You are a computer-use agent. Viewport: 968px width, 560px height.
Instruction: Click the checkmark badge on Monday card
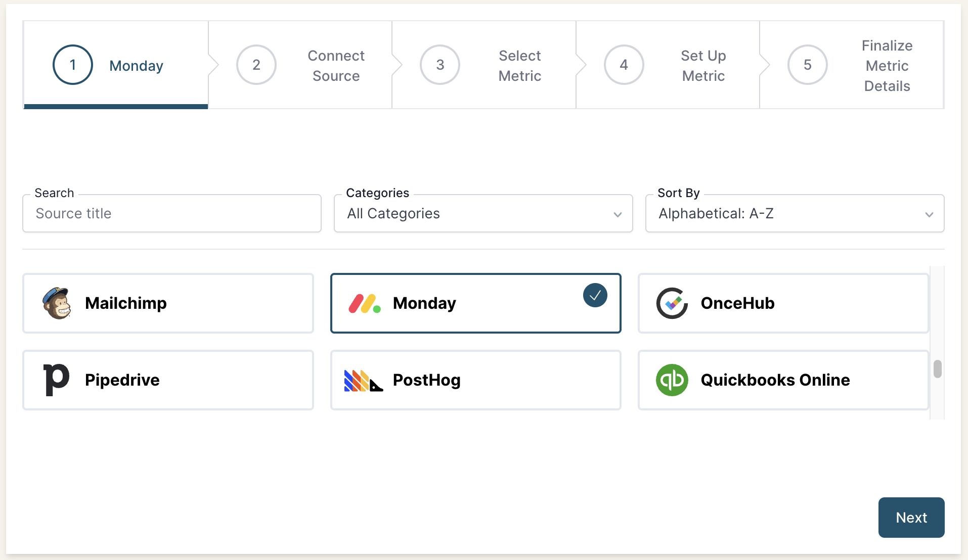coord(595,295)
